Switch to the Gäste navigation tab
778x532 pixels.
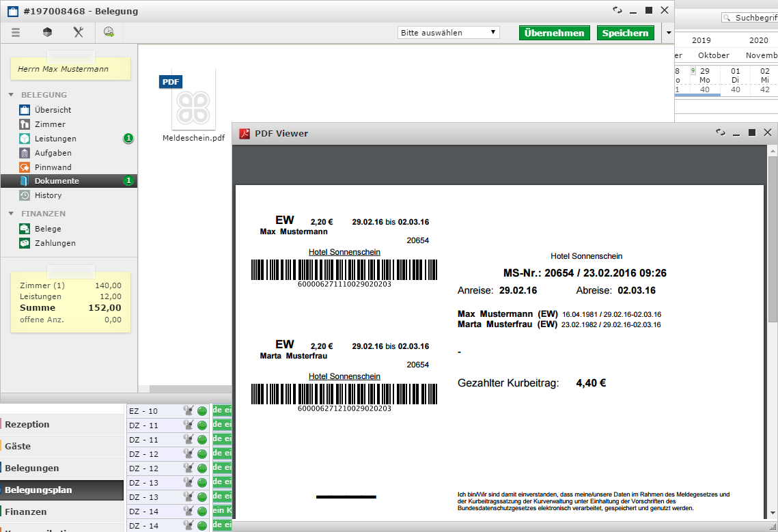[x=62, y=446]
